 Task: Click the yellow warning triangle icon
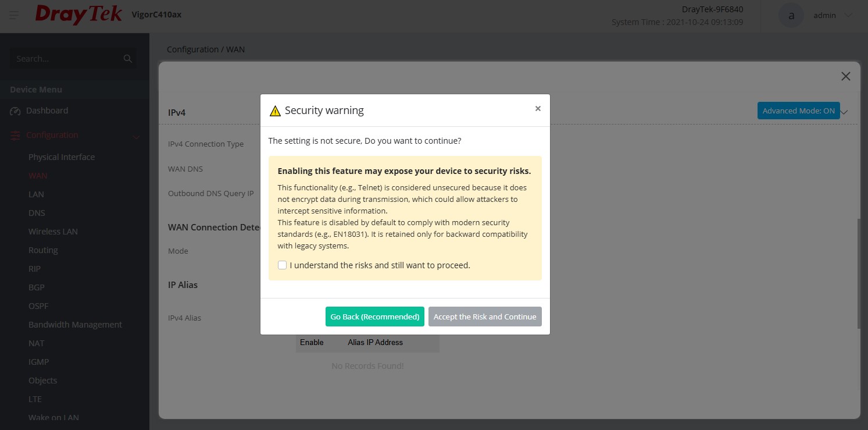coord(275,111)
